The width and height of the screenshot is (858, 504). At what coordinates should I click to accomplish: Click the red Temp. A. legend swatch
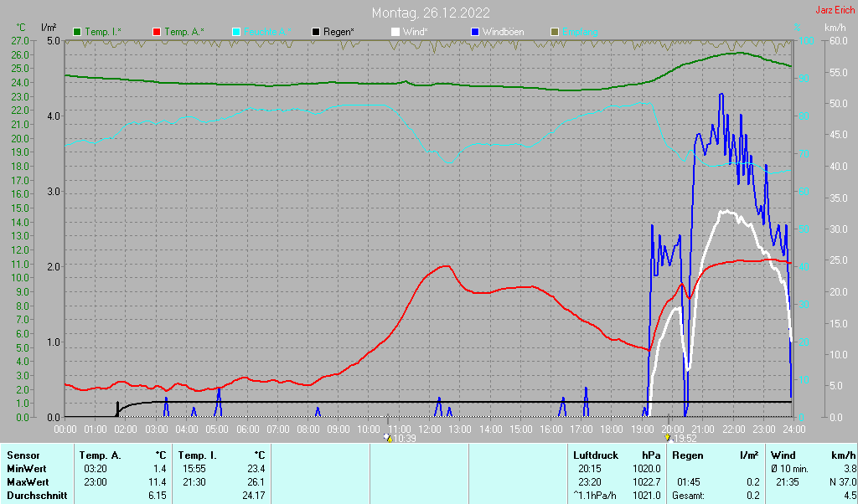click(x=157, y=32)
